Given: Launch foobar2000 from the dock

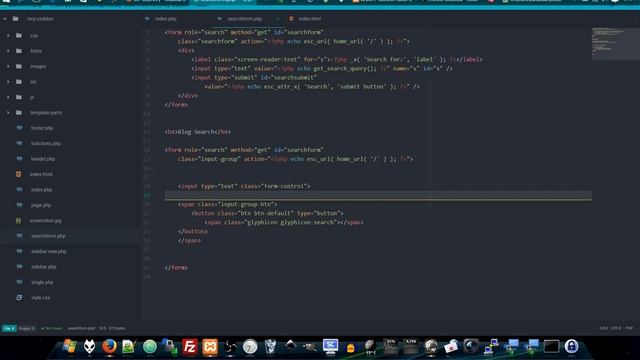Looking at the screenshot, I should (89, 347).
